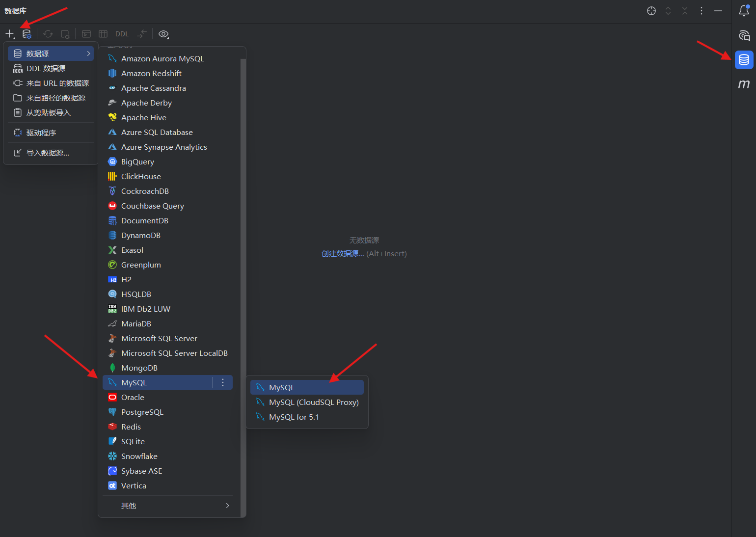The height and width of the screenshot is (537, 756).
Task: Expand the 其他 submenu
Action: (x=167, y=506)
